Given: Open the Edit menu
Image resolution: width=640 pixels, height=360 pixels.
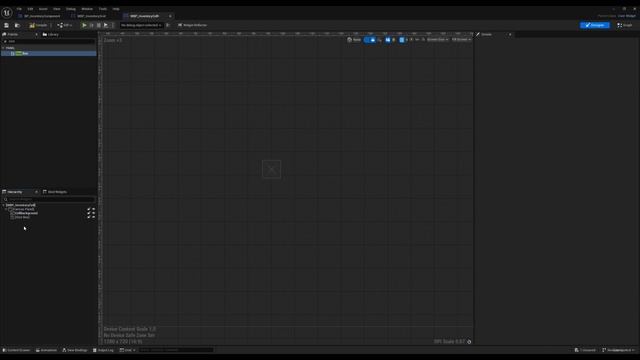Looking at the screenshot, I should (30, 9).
